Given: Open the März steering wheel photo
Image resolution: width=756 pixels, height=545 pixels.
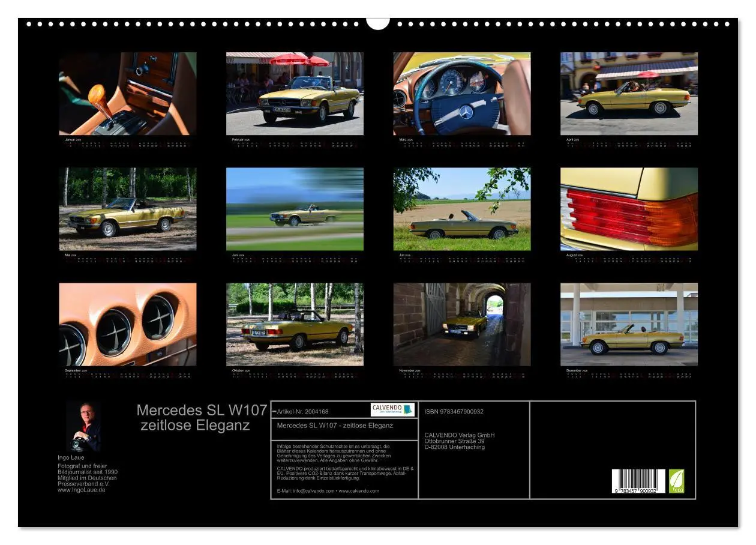Looking at the screenshot, I should pos(462,94).
